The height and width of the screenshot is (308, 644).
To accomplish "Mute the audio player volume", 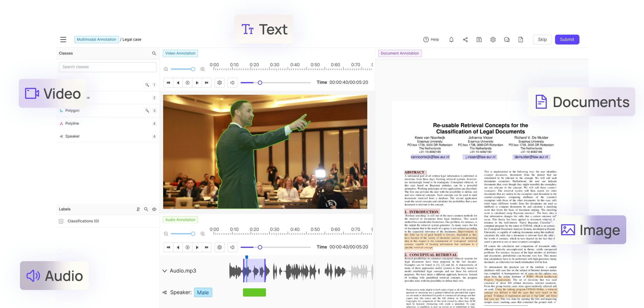I will 232,247.
